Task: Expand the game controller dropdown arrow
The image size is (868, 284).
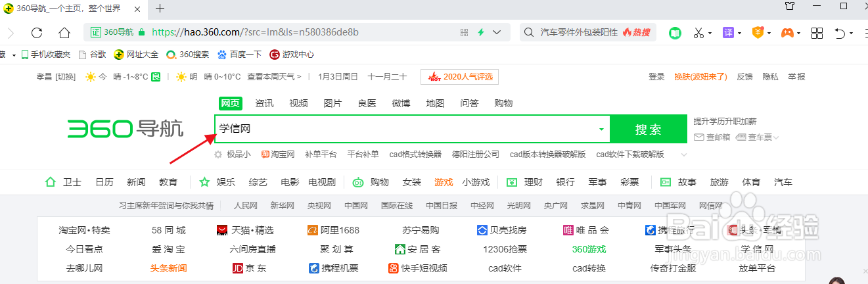Action: (x=800, y=33)
